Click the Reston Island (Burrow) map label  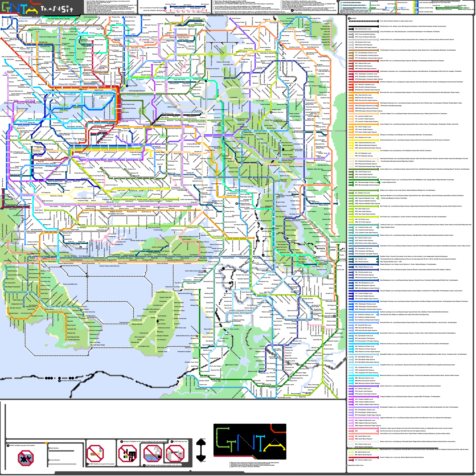tap(70, 284)
